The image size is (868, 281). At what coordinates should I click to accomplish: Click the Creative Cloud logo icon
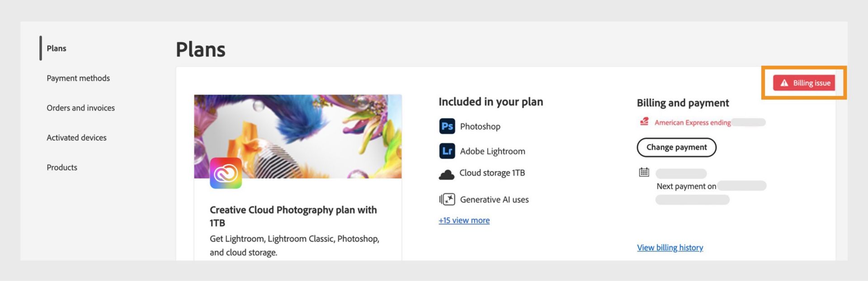click(226, 173)
